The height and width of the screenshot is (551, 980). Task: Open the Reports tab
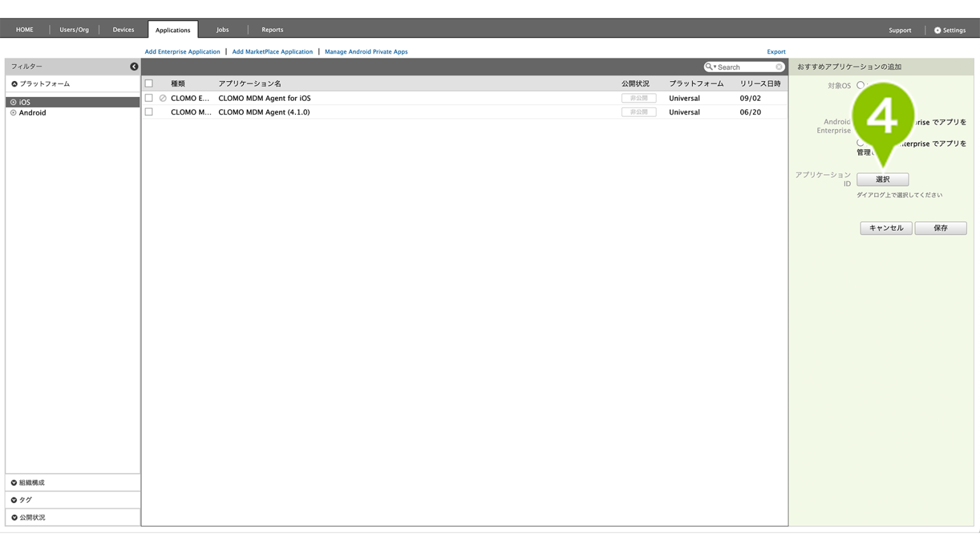point(272,30)
